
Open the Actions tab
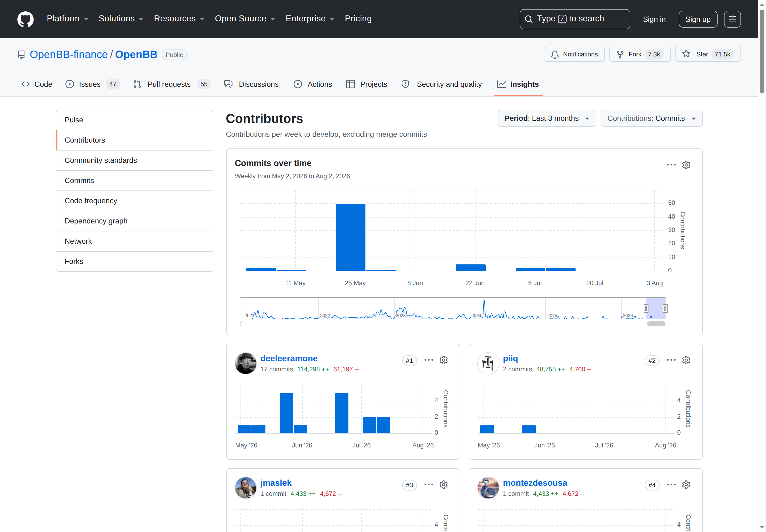[x=313, y=84]
